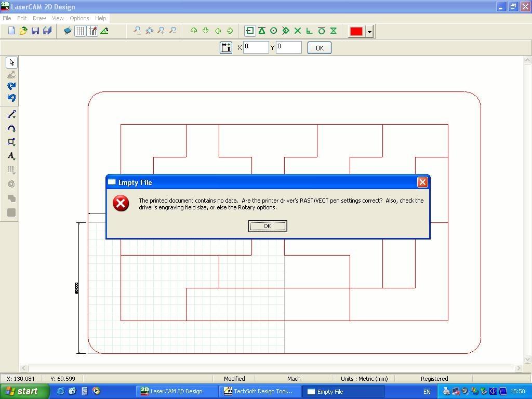Toggle the grid lock snap button
This screenshot has height=399, width=532.
92,31
